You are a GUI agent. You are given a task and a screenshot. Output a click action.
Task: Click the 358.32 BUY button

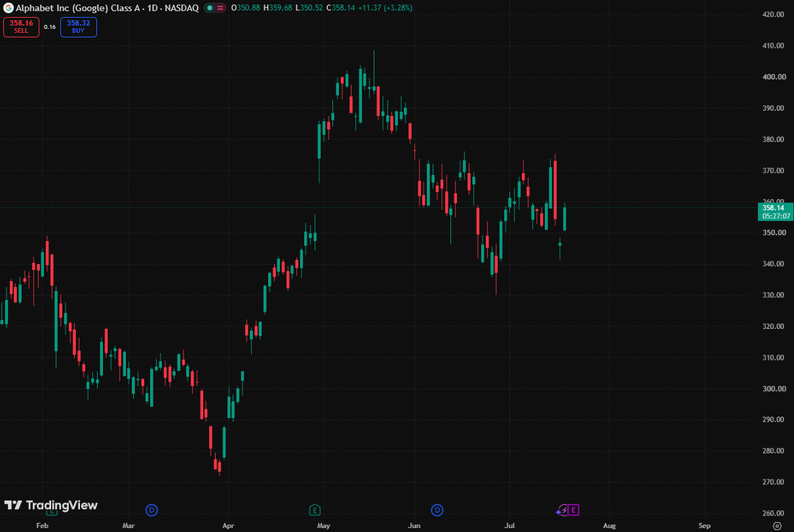pyautogui.click(x=79, y=27)
